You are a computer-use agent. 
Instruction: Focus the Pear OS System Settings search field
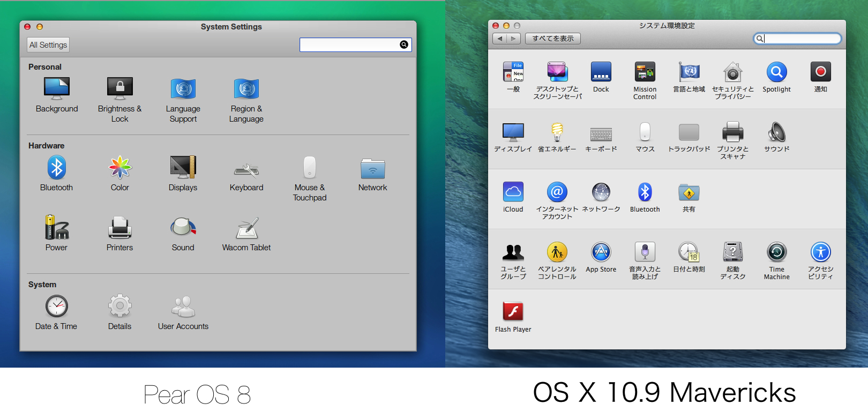coord(356,44)
